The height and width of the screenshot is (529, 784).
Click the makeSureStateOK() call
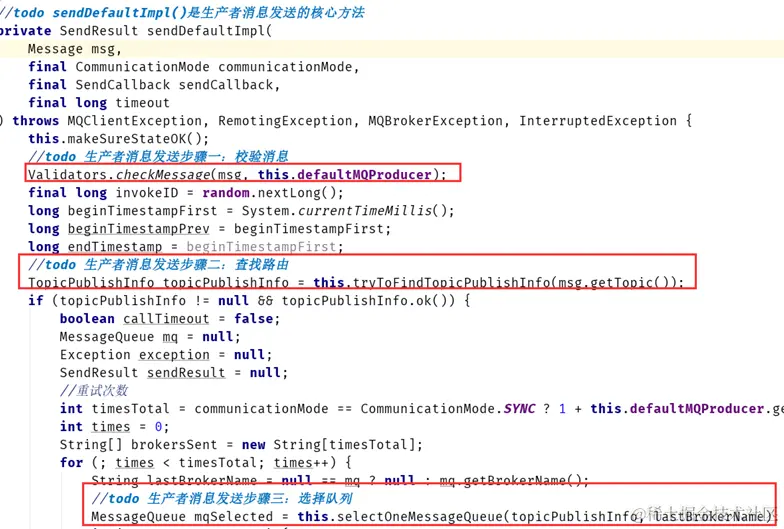pos(134,138)
